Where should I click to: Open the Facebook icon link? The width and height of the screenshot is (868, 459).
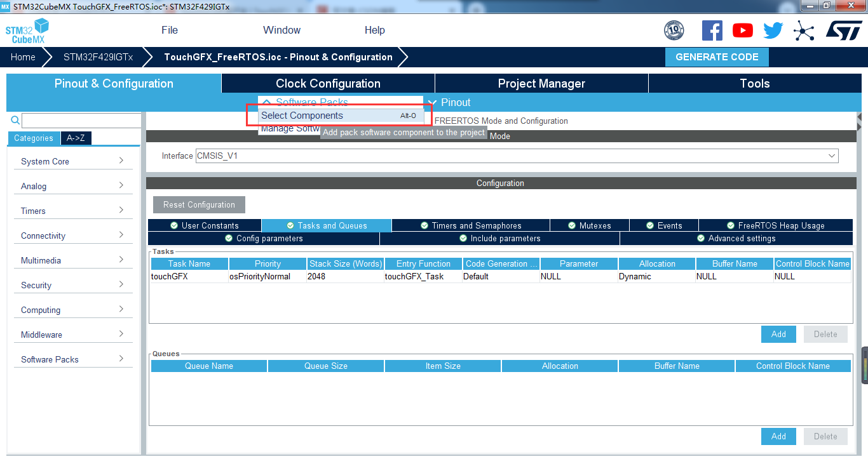pos(712,30)
